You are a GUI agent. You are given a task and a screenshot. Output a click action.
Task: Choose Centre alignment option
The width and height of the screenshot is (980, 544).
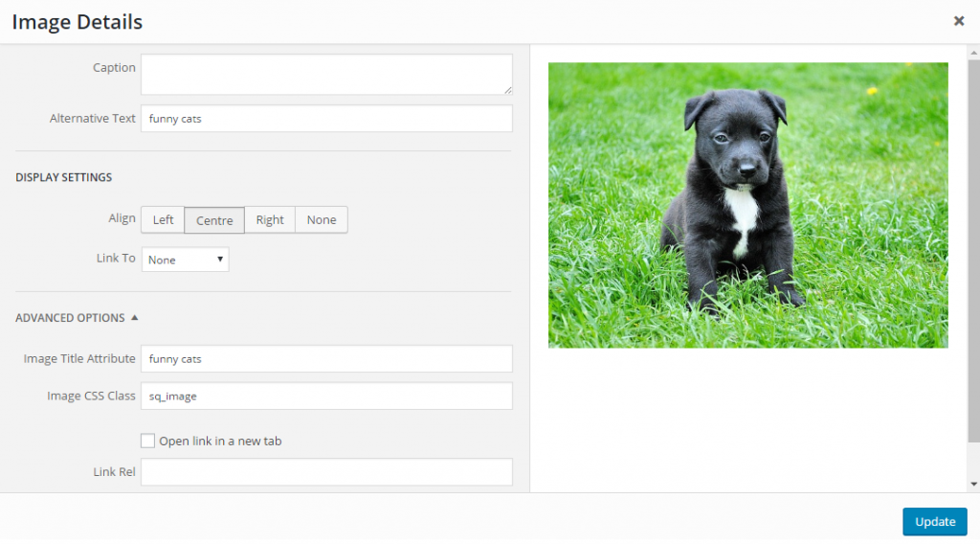pyautogui.click(x=214, y=220)
